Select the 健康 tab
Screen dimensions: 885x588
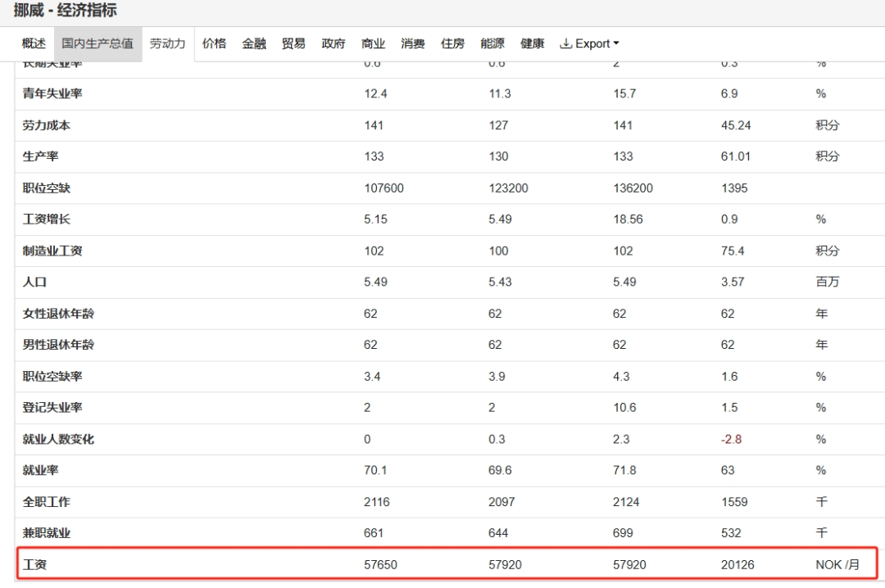(532, 43)
